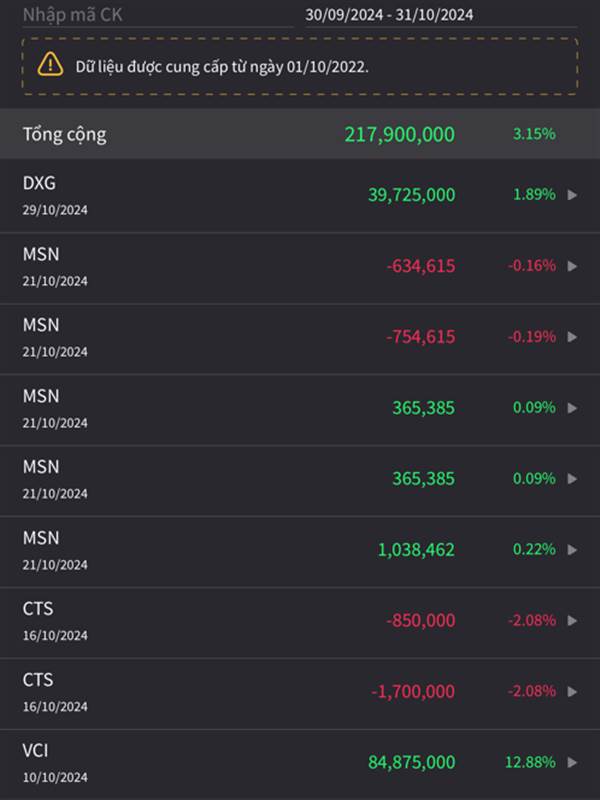Viewport: 600px width, 800px height.
Task: Open details arrow for MSN 1,038,462
Action: point(572,550)
